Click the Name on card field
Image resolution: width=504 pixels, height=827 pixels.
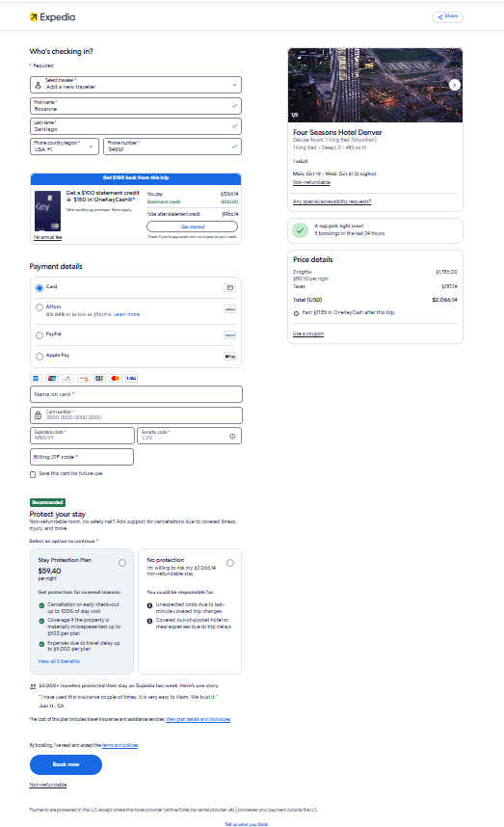pos(136,394)
